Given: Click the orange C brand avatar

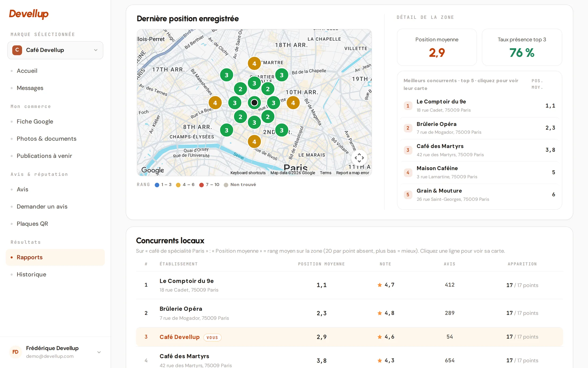Looking at the screenshot, I should 17,50.
